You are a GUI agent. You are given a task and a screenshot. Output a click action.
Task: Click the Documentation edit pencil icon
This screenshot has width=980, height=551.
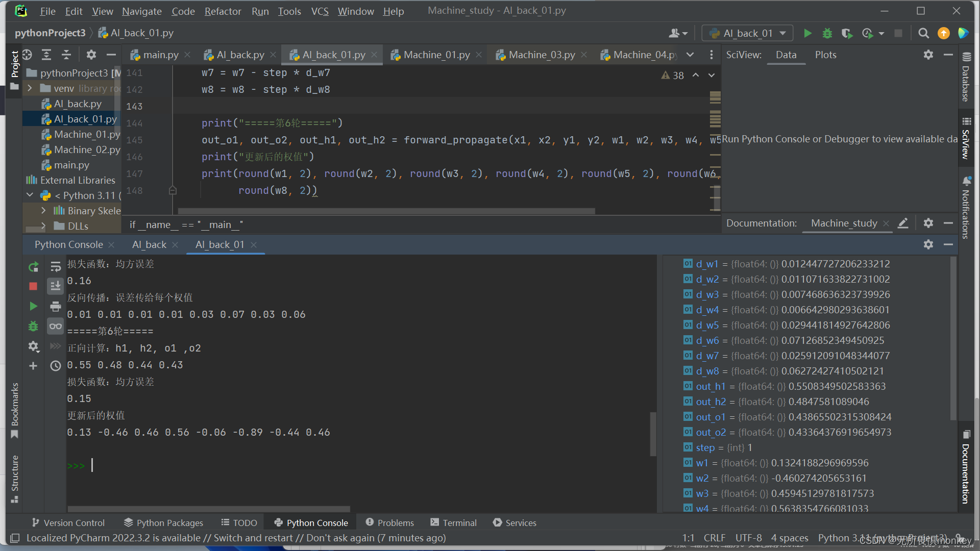tap(903, 223)
